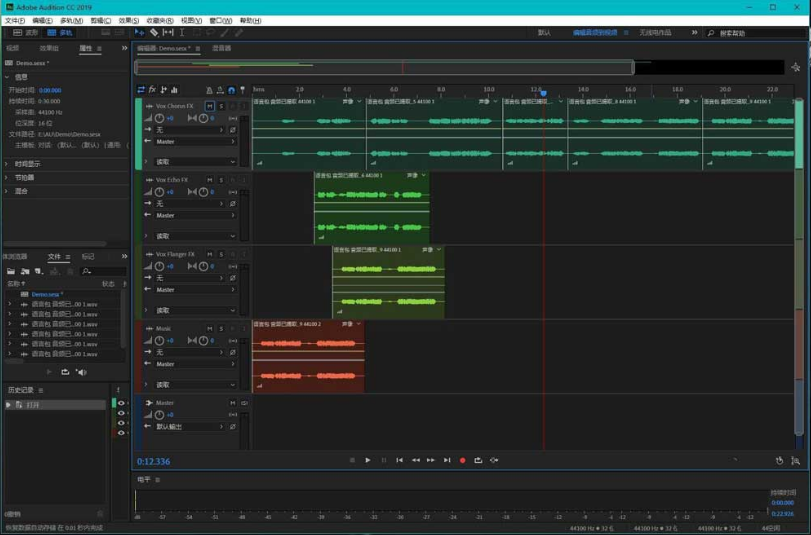Toggle timeline snapping magnet icon

tap(231, 90)
